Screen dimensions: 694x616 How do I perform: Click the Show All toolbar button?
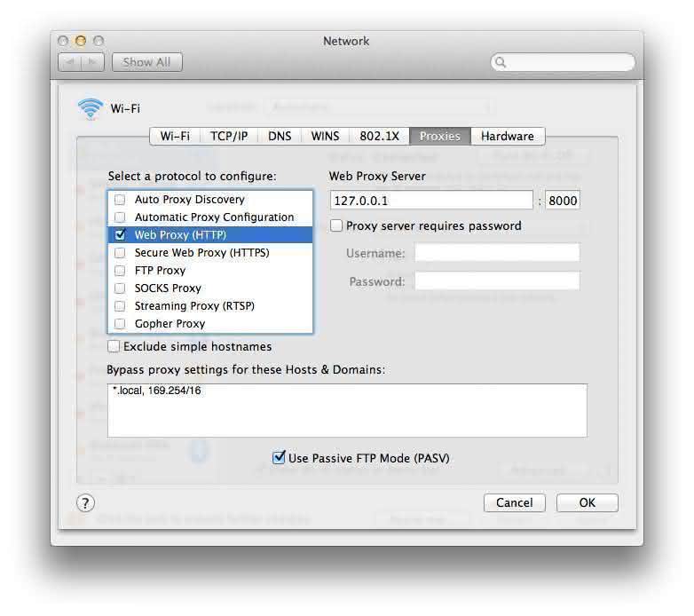pos(146,62)
